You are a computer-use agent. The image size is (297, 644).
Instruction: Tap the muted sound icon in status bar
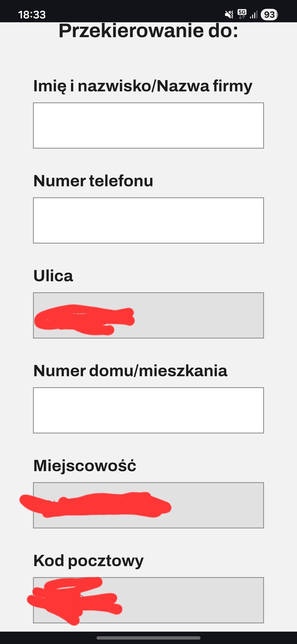(229, 14)
